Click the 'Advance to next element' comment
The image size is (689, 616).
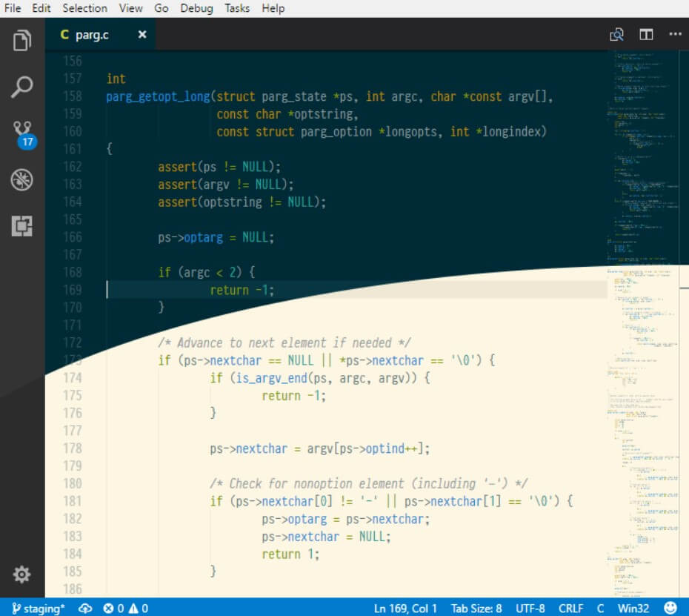click(x=284, y=343)
